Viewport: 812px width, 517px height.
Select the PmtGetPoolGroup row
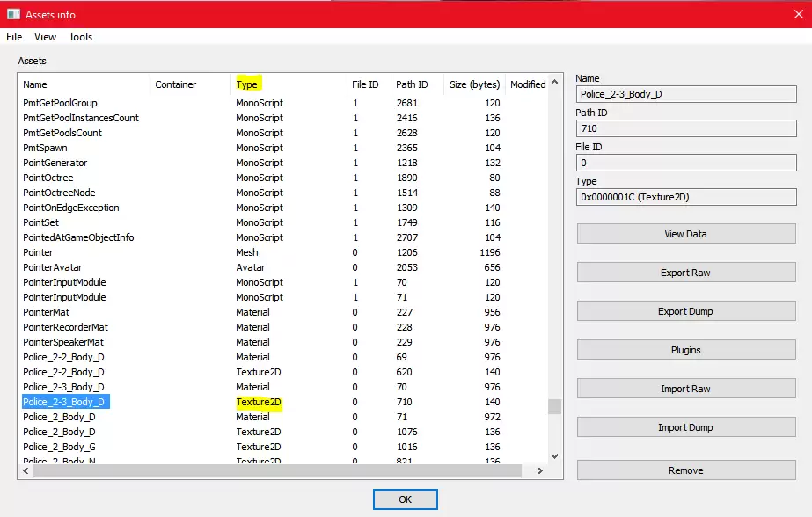click(x=282, y=103)
